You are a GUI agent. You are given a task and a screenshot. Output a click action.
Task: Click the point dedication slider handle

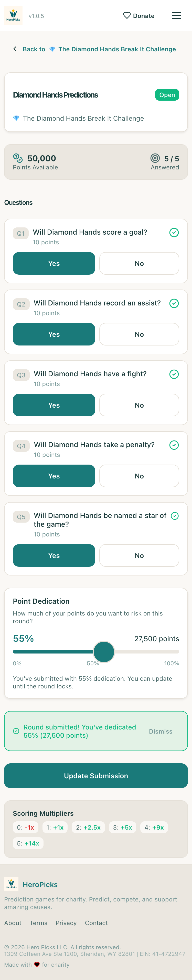tap(104, 652)
